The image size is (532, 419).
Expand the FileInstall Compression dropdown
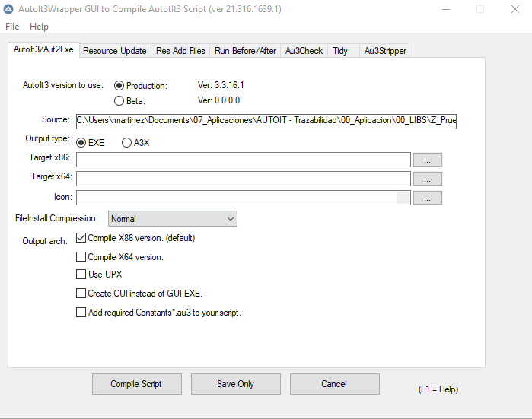point(172,219)
